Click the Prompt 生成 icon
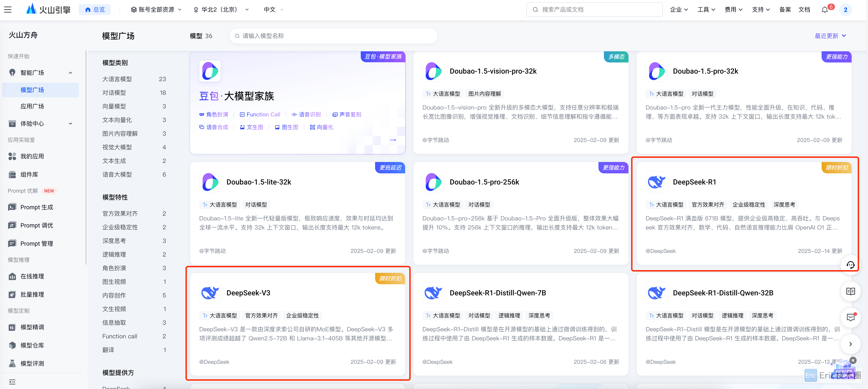Screen dimensions: 868x389 coord(12,207)
